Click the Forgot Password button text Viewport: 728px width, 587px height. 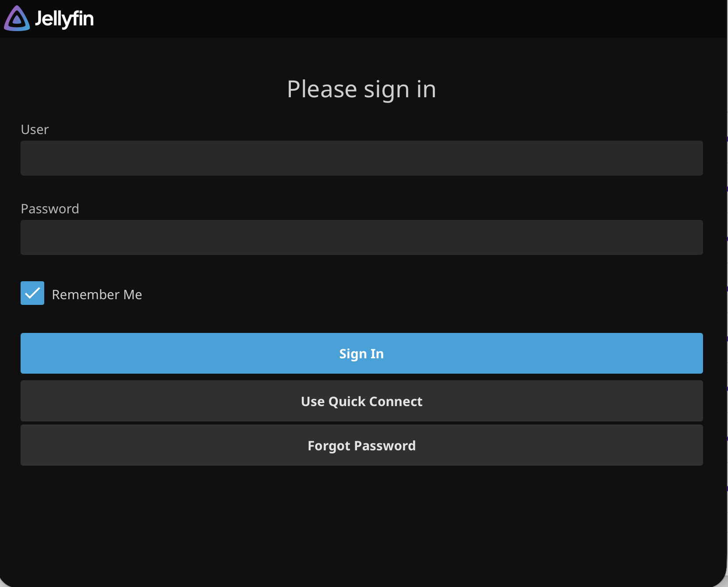click(x=361, y=446)
